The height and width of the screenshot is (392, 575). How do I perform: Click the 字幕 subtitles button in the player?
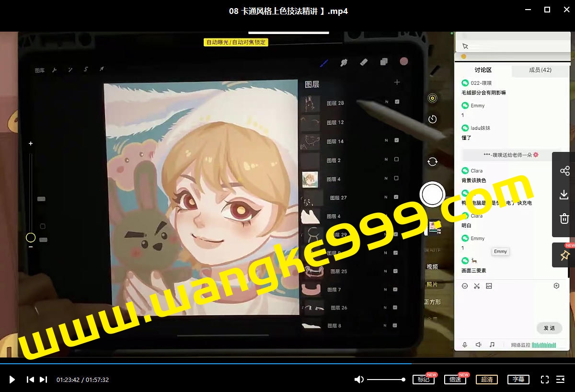tap(518, 379)
